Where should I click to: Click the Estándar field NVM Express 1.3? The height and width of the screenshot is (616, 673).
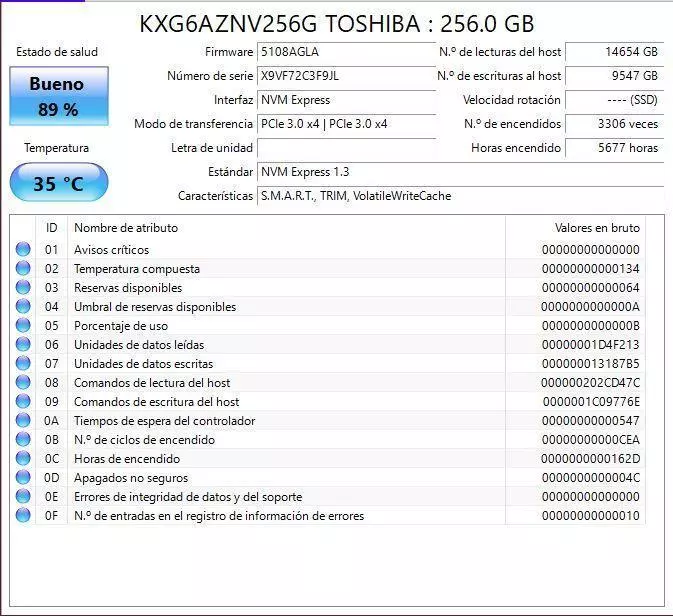coord(461,172)
